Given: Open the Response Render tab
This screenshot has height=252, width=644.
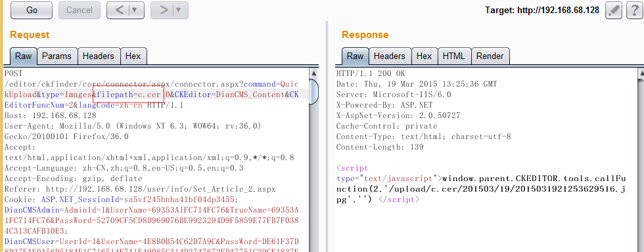Looking at the screenshot, I should (490, 56).
